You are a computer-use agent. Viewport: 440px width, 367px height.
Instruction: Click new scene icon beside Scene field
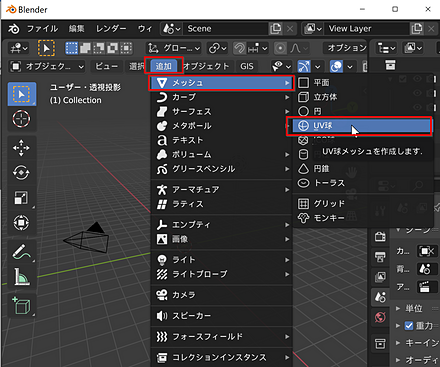[x=276, y=29]
